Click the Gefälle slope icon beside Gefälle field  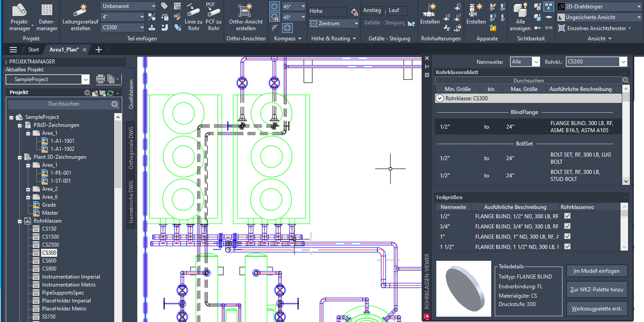click(411, 23)
